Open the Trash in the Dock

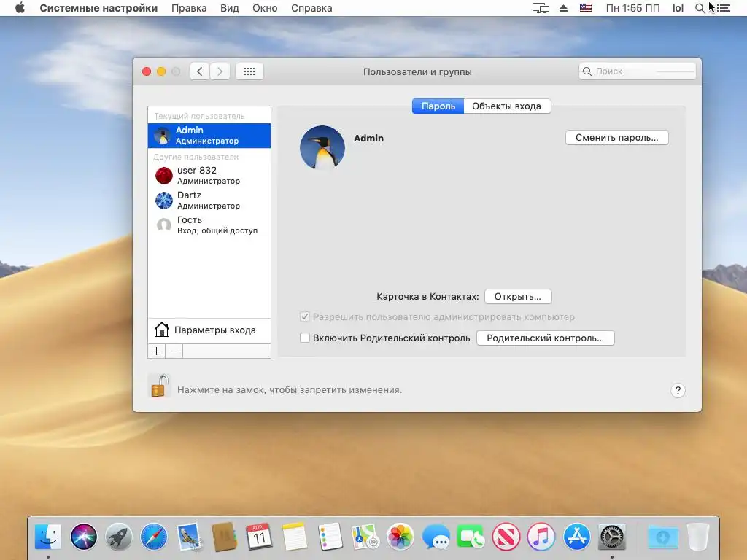click(x=698, y=537)
